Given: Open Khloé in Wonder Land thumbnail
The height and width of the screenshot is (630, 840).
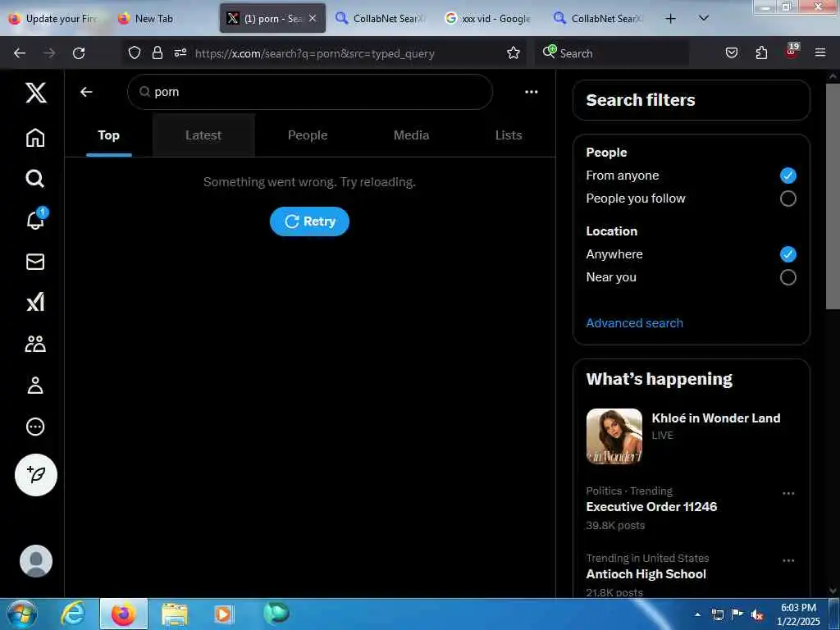Looking at the screenshot, I should pos(614,436).
